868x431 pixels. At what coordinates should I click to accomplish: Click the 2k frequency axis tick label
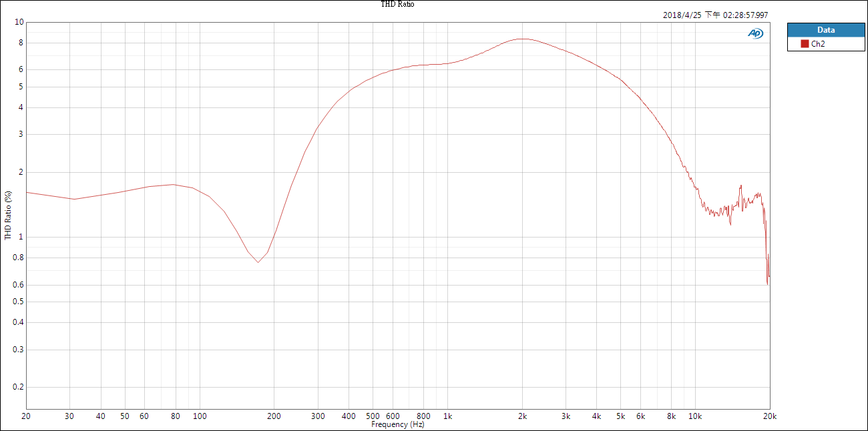coord(523,416)
